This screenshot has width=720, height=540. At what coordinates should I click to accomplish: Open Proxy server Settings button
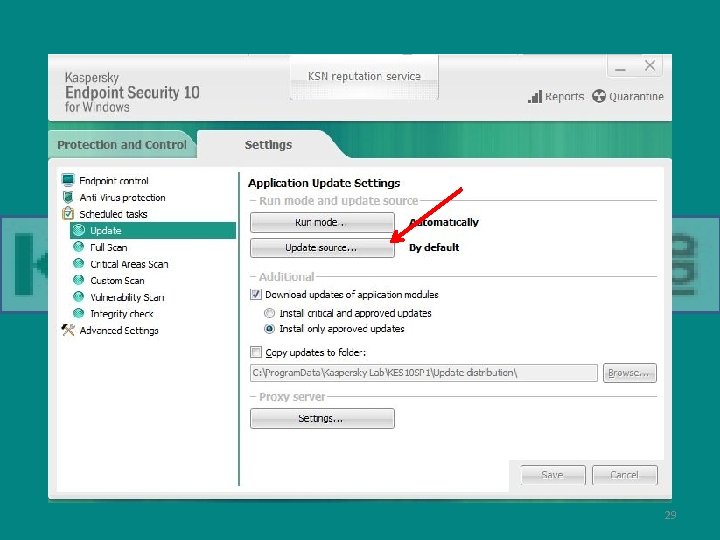322,418
